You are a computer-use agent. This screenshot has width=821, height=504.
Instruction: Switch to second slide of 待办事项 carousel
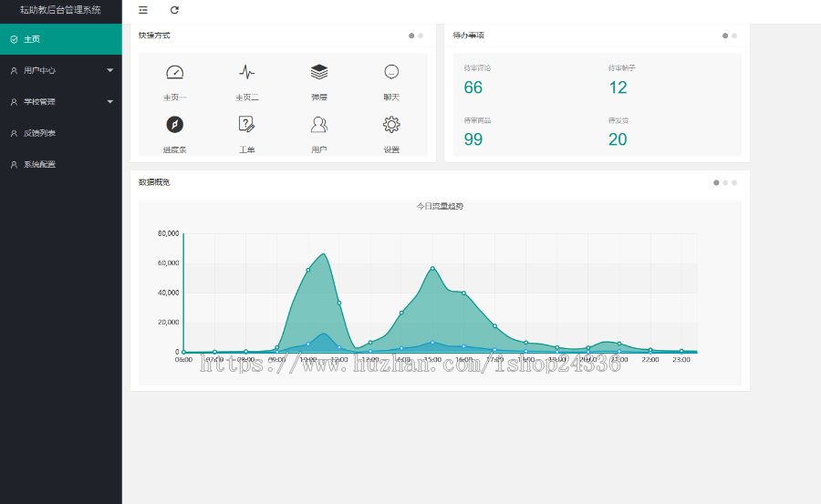click(734, 36)
